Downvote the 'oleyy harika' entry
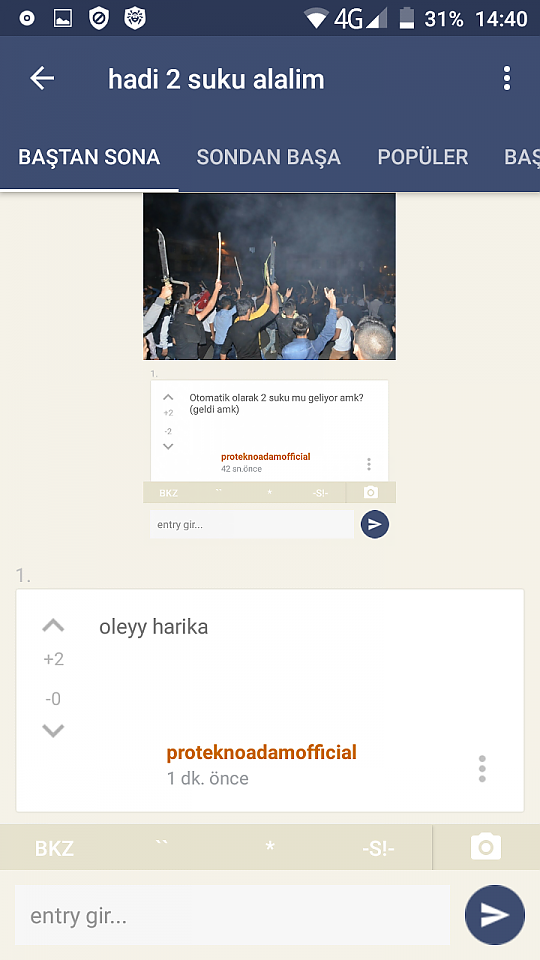 coord(53,730)
